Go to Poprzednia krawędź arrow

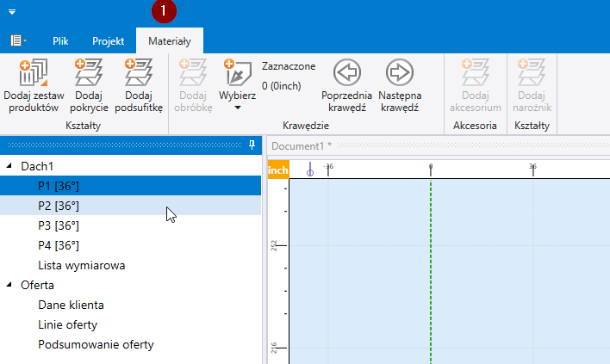(346, 72)
